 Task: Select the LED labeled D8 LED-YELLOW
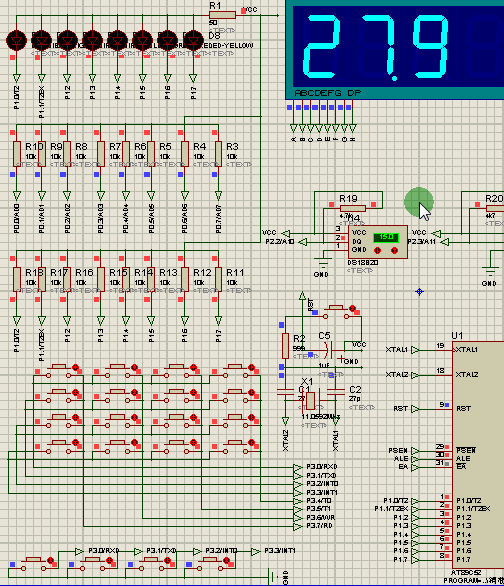[193, 40]
